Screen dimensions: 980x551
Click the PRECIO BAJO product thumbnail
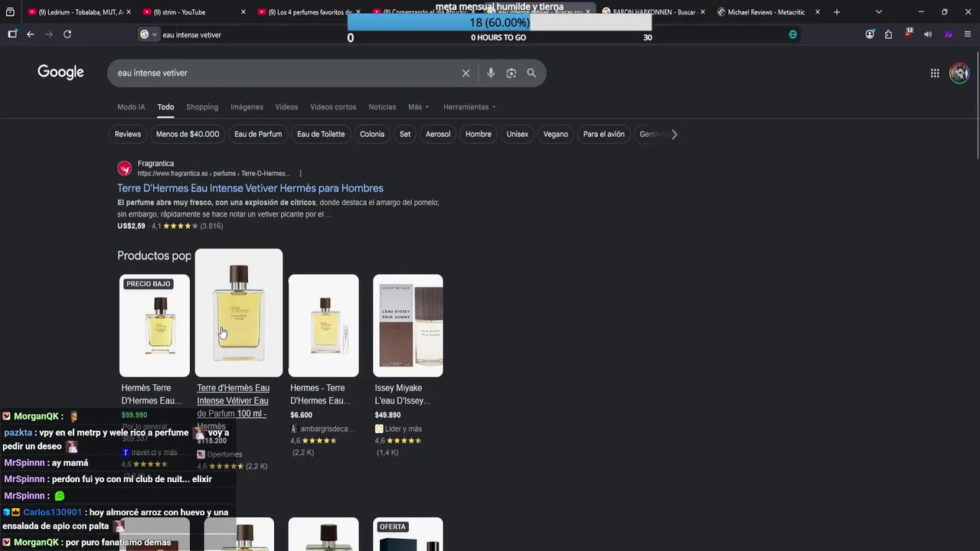pos(155,325)
